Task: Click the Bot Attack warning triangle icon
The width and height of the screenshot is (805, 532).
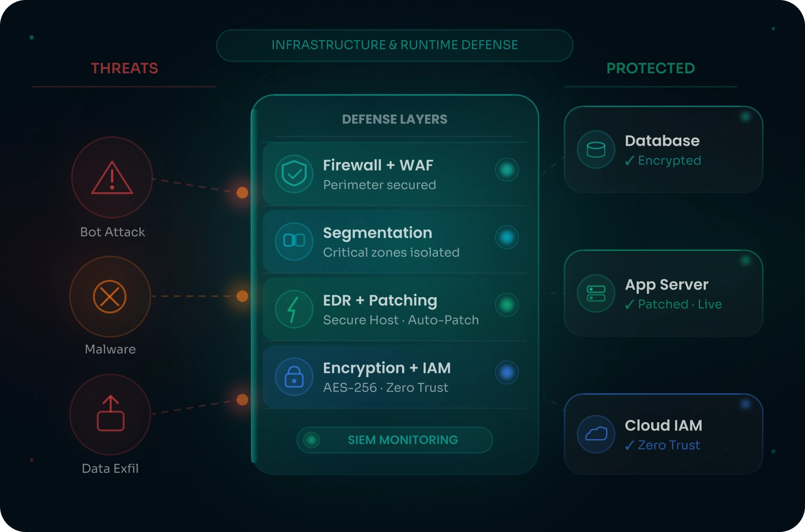Action: pos(112,178)
